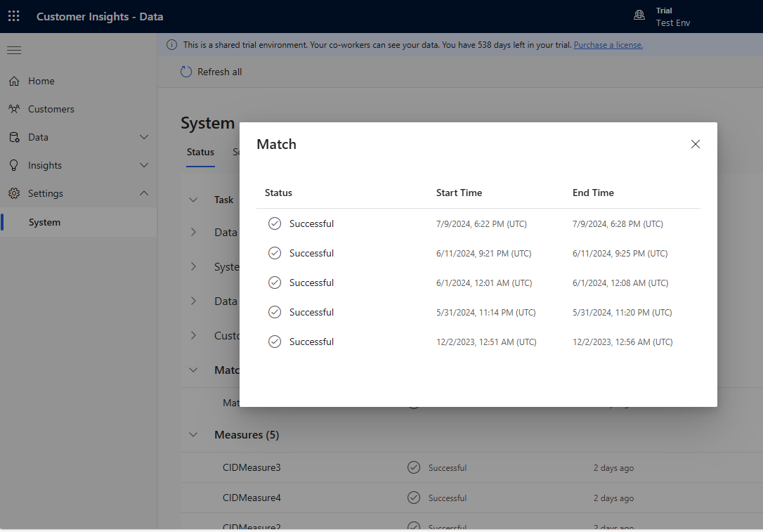763x532 pixels.
Task: Expand the Customer section chevron
Action: pos(193,335)
